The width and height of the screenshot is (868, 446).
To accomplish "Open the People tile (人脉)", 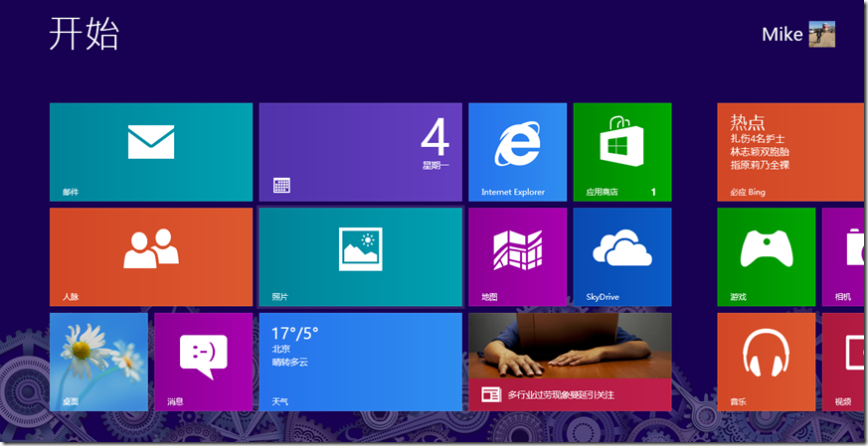I will click(x=151, y=256).
